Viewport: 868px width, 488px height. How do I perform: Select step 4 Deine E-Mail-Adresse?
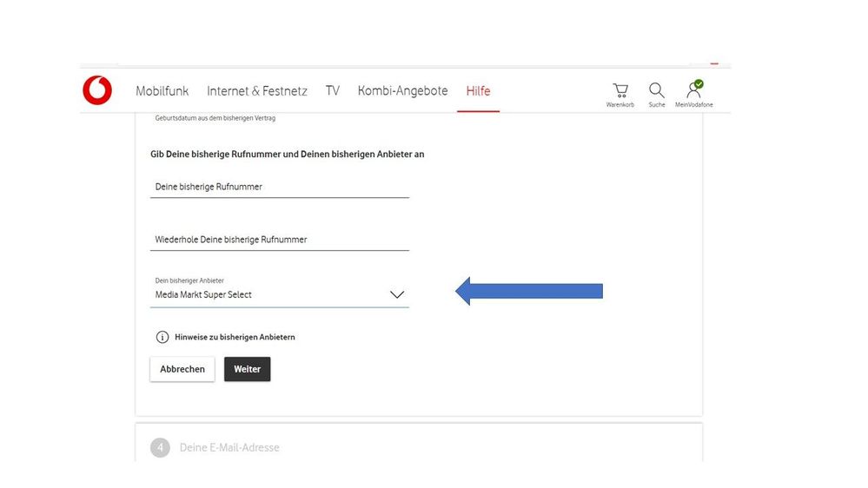(215, 447)
